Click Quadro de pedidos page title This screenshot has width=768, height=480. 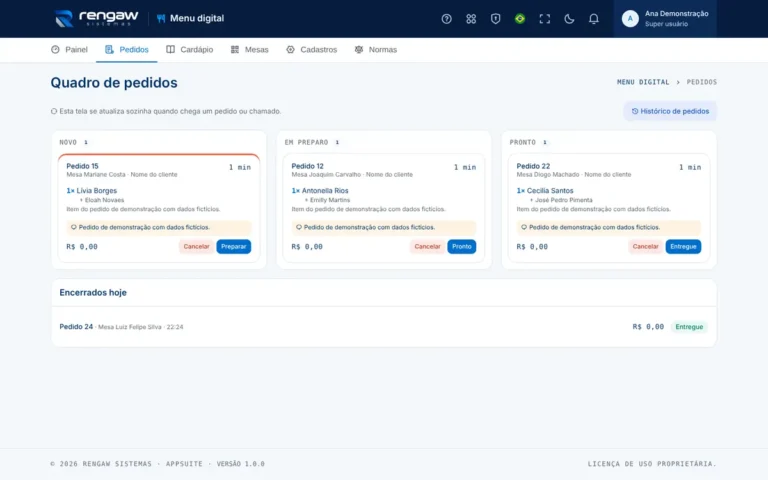point(114,83)
